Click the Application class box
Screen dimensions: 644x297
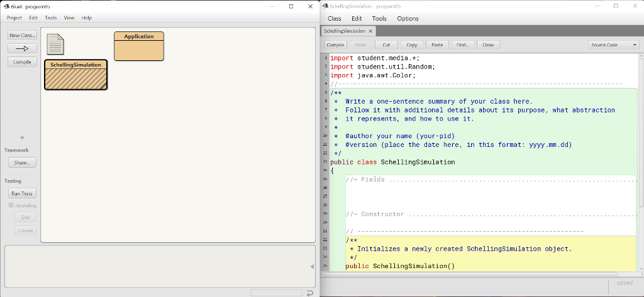(x=138, y=46)
